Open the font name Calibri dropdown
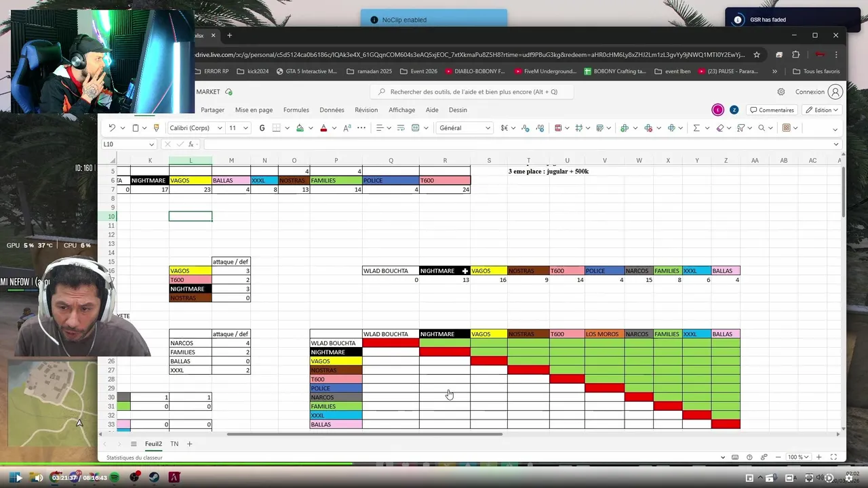Viewport: 868px width, 488px height. tap(220, 127)
